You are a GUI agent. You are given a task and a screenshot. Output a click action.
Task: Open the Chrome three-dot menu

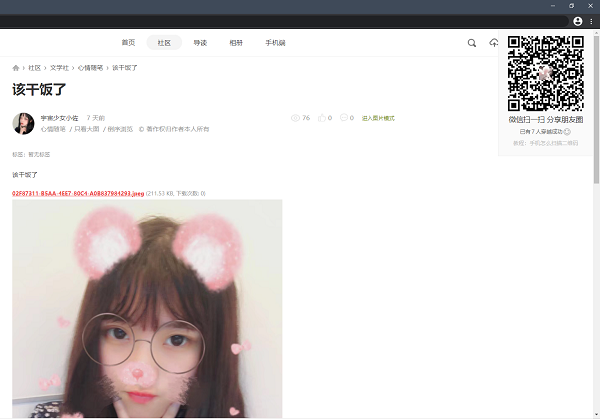[592, 21]
